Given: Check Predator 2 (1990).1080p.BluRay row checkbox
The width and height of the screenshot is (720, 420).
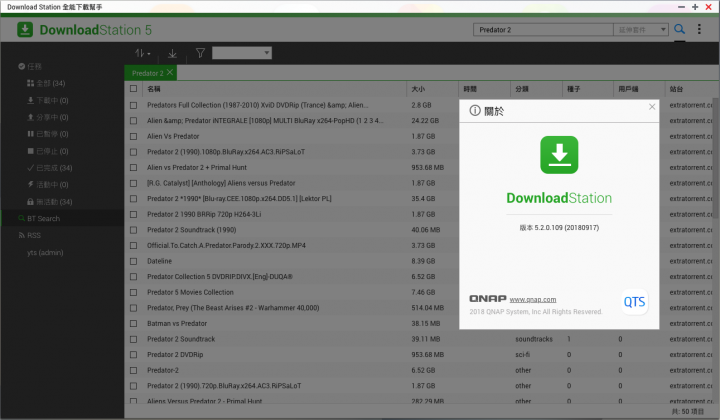Looking at the screenshot, I should coord(133,152).
